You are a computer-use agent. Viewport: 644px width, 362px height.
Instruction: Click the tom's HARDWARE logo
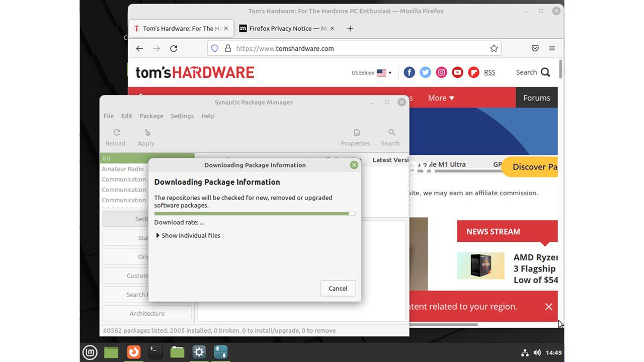pos(195,72)
